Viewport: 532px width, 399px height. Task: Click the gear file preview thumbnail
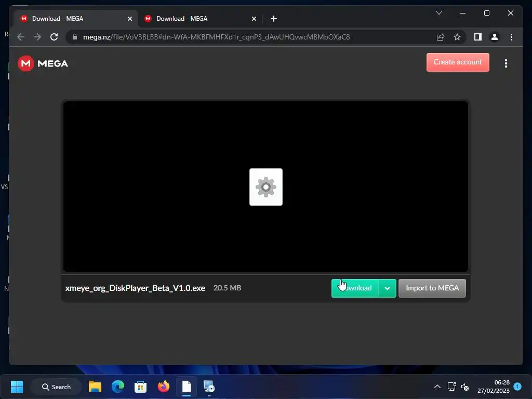[265, 187]
